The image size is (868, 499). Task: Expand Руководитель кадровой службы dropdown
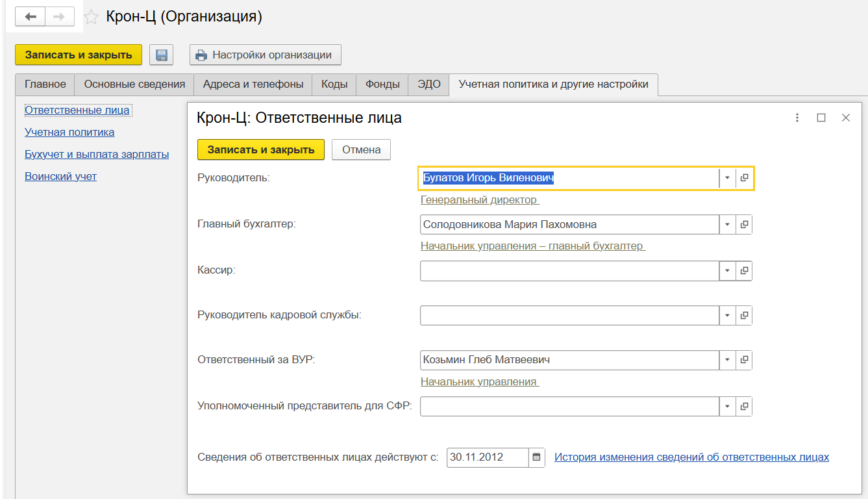(x=727, y=316)
